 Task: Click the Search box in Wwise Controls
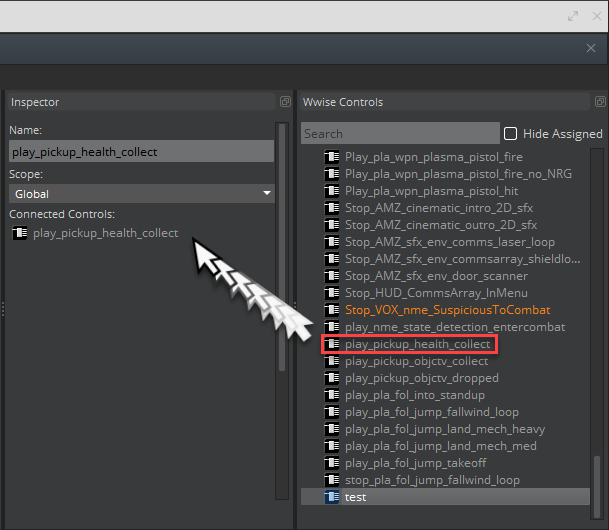[x=400, y=134]
